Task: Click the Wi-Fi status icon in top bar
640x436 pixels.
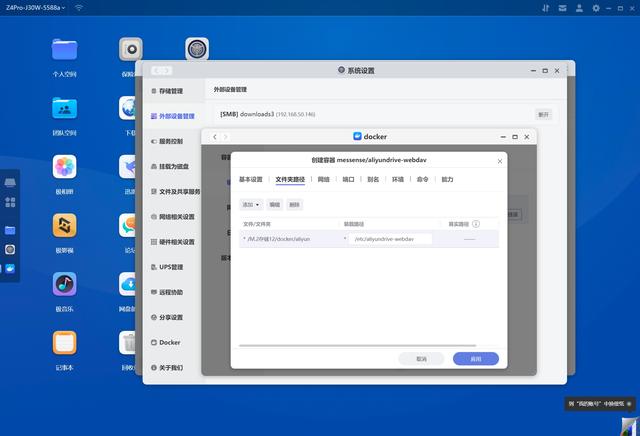Action: point(79,8)
